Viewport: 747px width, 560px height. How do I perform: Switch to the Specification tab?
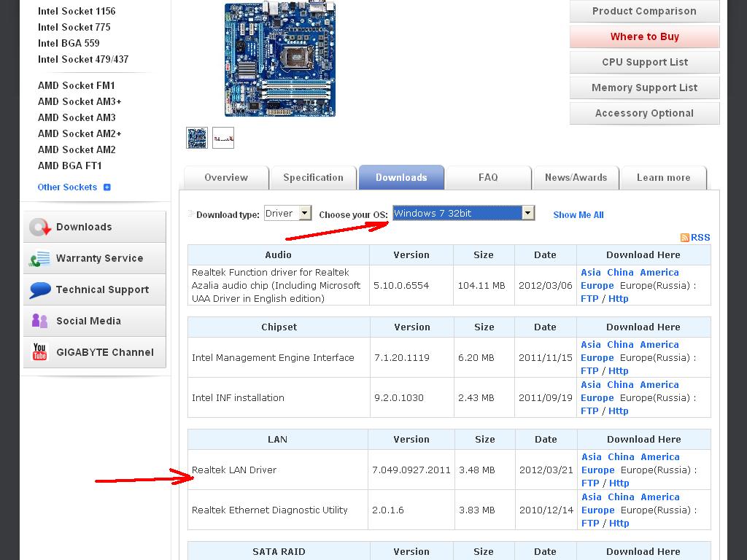pos(313,178)
